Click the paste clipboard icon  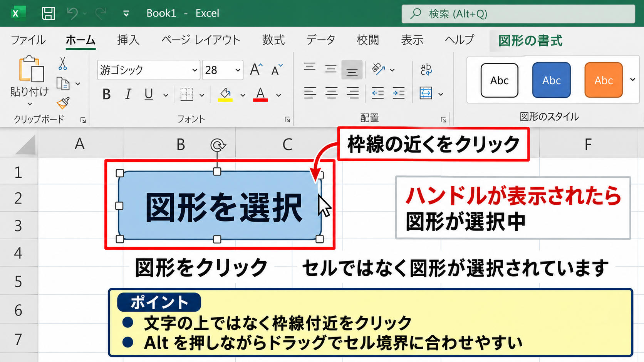coord(31,69)
